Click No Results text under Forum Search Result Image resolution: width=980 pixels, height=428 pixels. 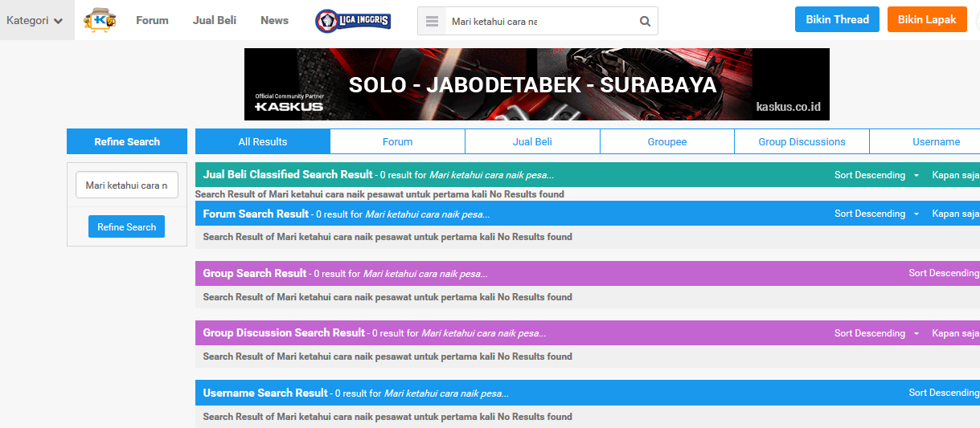click(387, 237)
